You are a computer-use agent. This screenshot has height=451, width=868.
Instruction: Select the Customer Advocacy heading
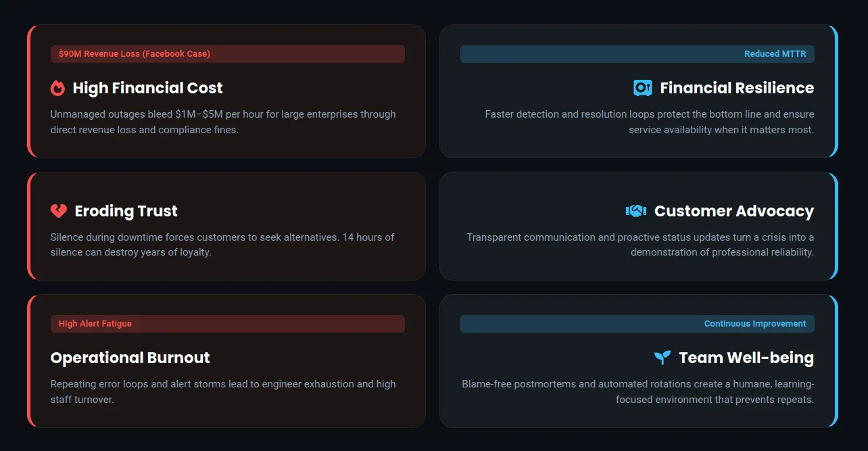click(x=733, y=211)
